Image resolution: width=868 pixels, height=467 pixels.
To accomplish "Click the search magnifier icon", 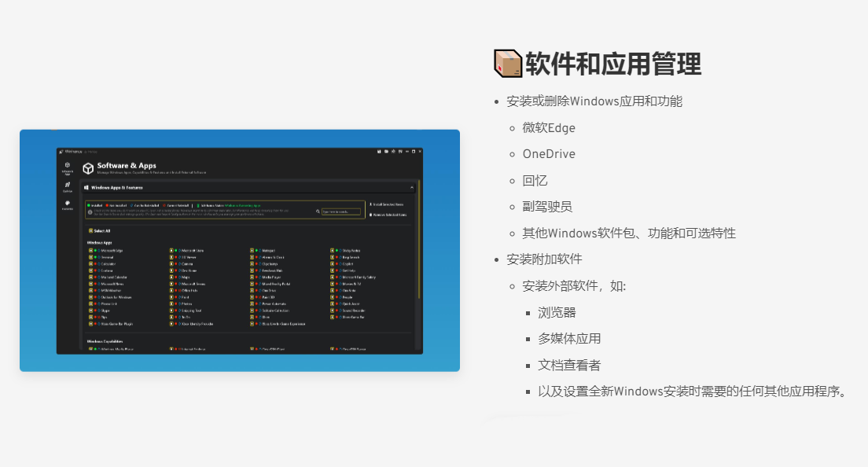I will pyautogui.click(x=317, y=211).
